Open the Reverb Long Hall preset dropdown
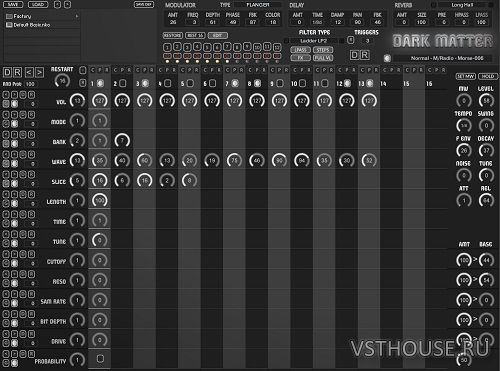500x371 pixels. click(463, 5)
